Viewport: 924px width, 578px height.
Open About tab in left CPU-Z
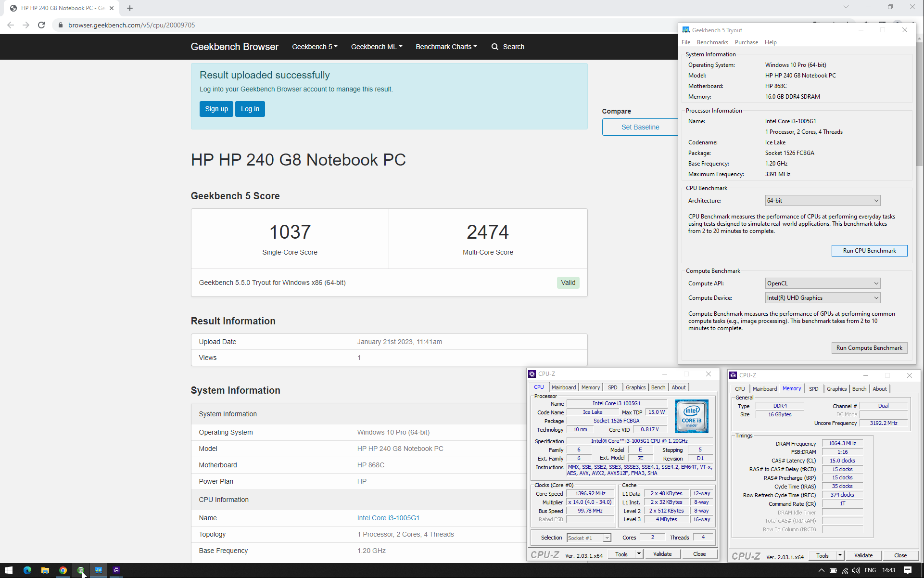point(679,387)
